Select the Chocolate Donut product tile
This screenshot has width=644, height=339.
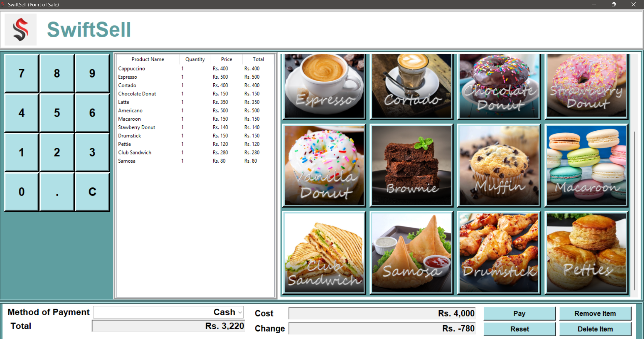point(499,86)
